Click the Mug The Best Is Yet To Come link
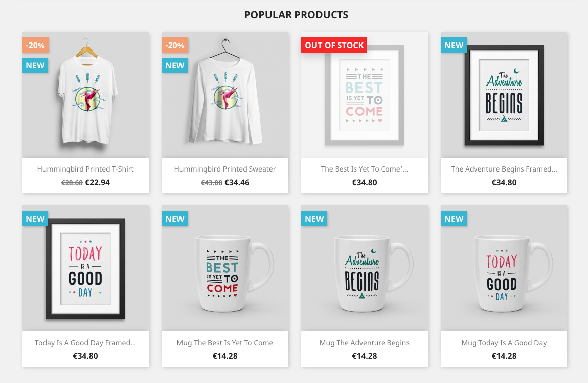 point(225,343)
